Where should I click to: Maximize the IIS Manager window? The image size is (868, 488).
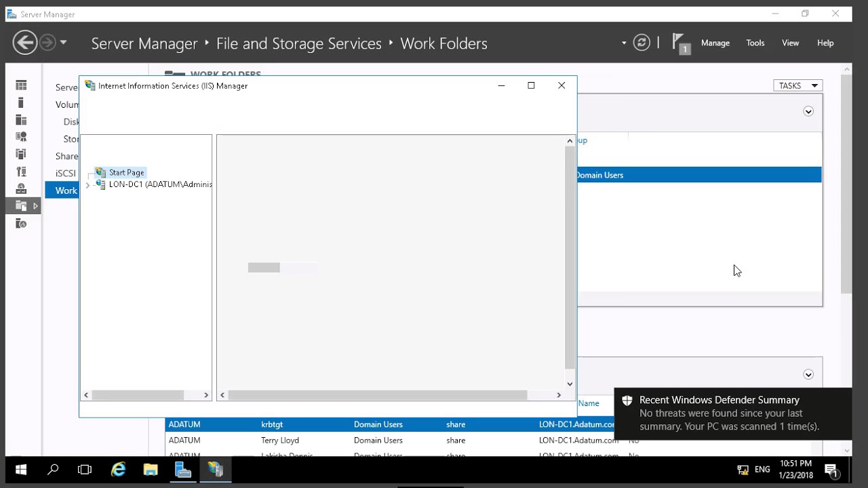(x=531, y=85)
